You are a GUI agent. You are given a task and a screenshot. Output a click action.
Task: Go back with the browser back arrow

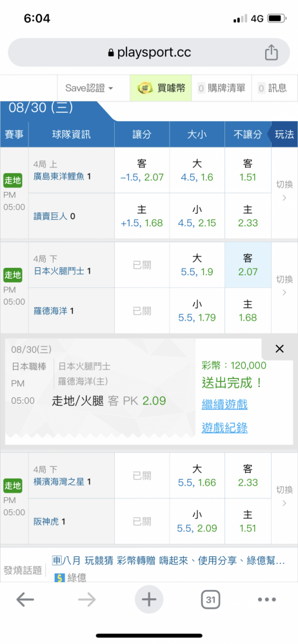point(25,600)
